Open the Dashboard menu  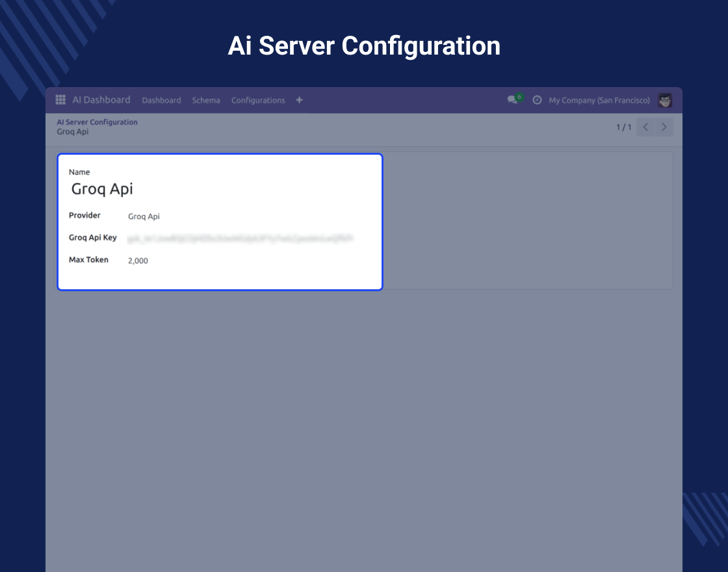[x=161, y=101]
